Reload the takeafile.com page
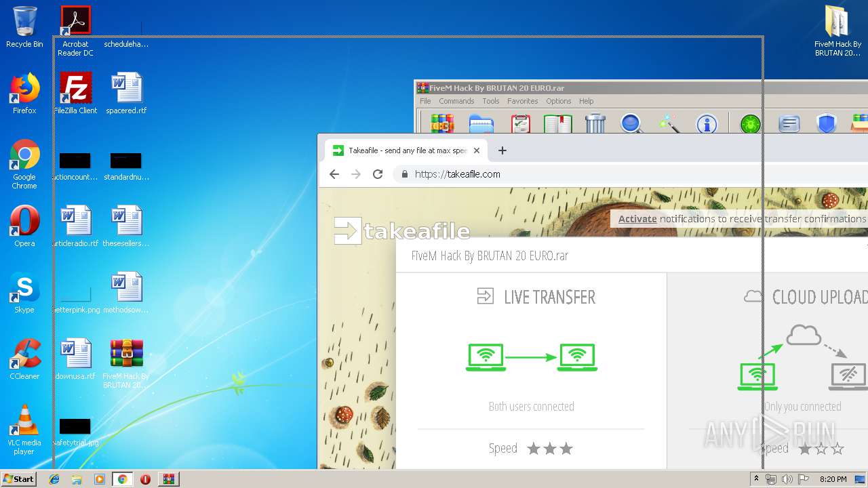This screenshot has height=488, width=868. (378, 174)
